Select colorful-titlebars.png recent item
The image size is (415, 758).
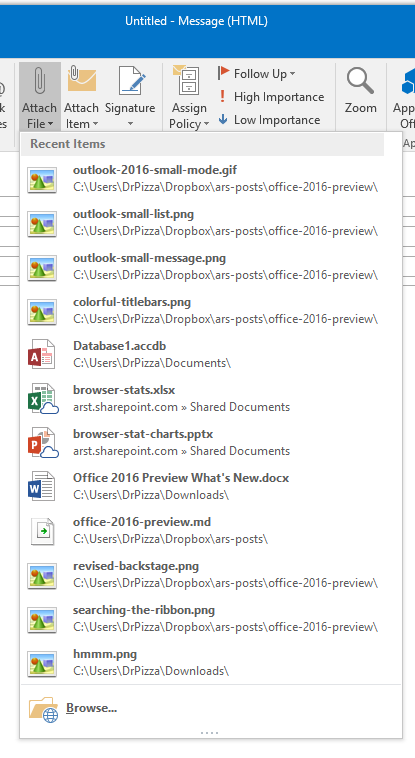[x=211, y=310]
